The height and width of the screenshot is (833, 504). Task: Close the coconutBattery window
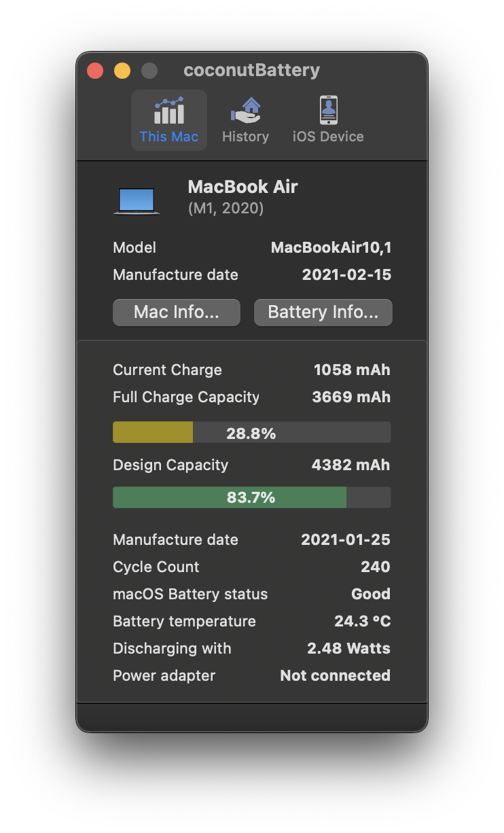pos(95,71)
